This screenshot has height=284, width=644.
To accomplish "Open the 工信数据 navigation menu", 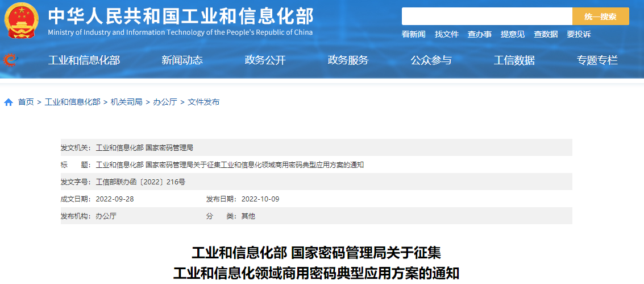I will (514, 60).
